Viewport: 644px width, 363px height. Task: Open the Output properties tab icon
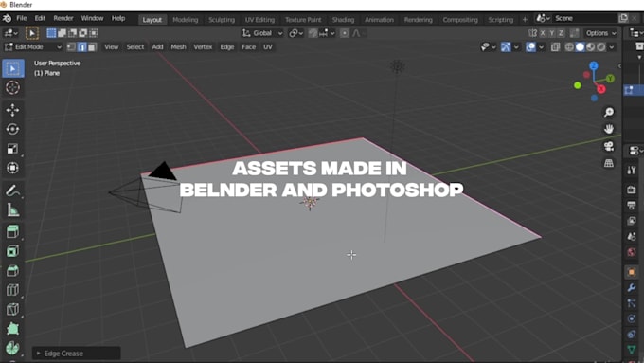click(x=632, y=205)
